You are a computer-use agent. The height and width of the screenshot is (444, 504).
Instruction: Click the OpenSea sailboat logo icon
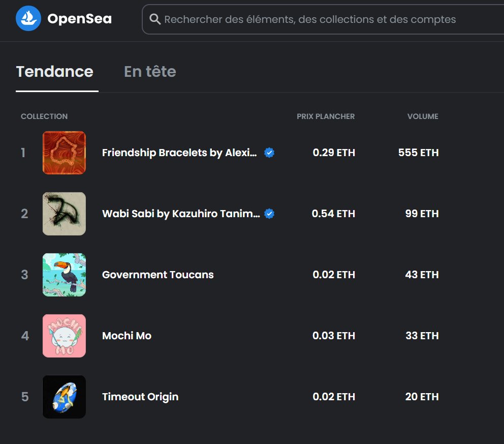coord(28,18)
